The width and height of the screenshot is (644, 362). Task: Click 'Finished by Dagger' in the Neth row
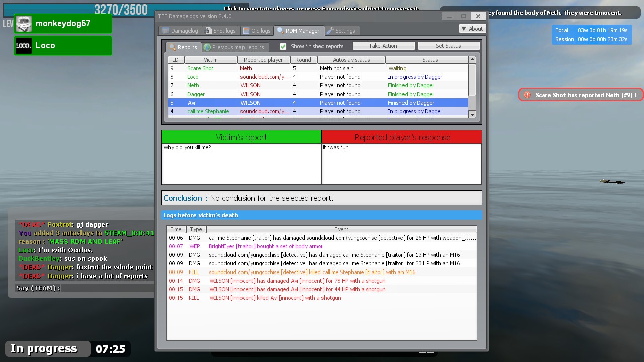point(411,85)
